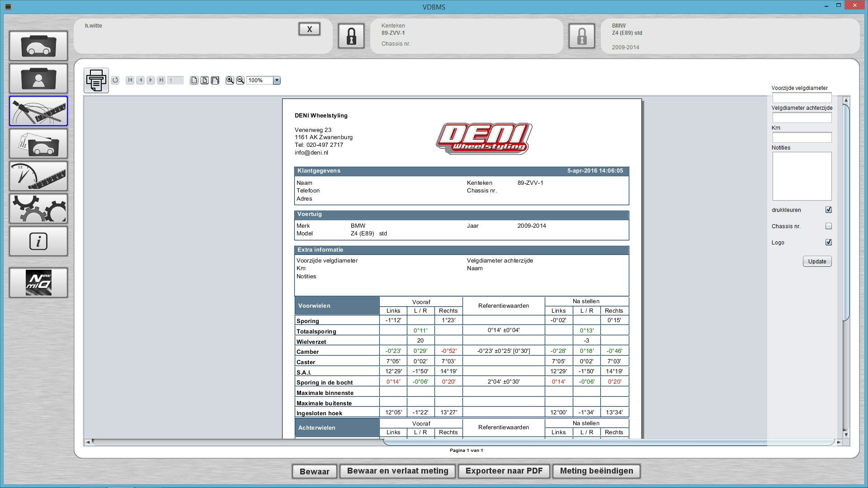
Task: Open the gear settings sidebar icon
Action: coord(38,209)
